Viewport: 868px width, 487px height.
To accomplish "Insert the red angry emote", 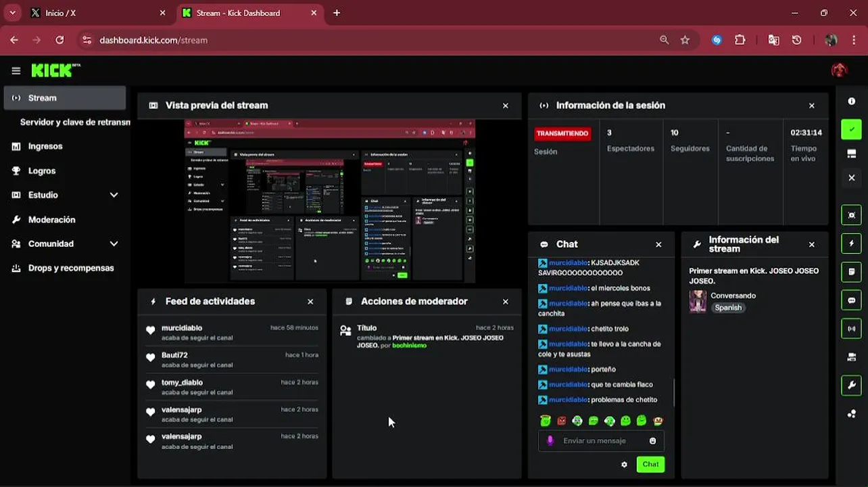I will (561, 421).
